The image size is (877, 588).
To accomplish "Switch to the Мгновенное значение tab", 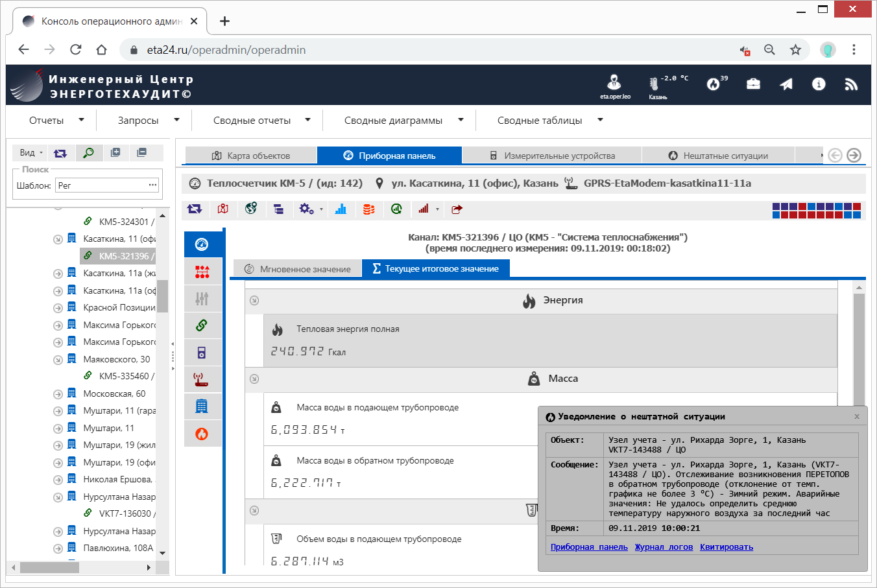I will 297,269.
